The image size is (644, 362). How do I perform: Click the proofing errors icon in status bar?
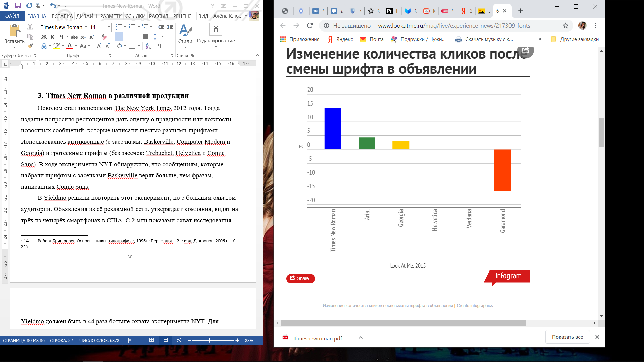[x=128, y=340]
